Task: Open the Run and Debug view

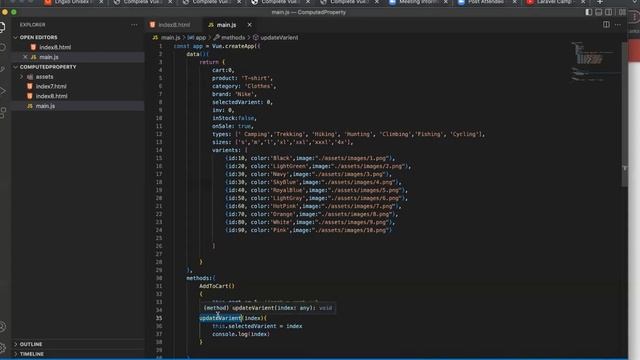Action: click(3, 91)
